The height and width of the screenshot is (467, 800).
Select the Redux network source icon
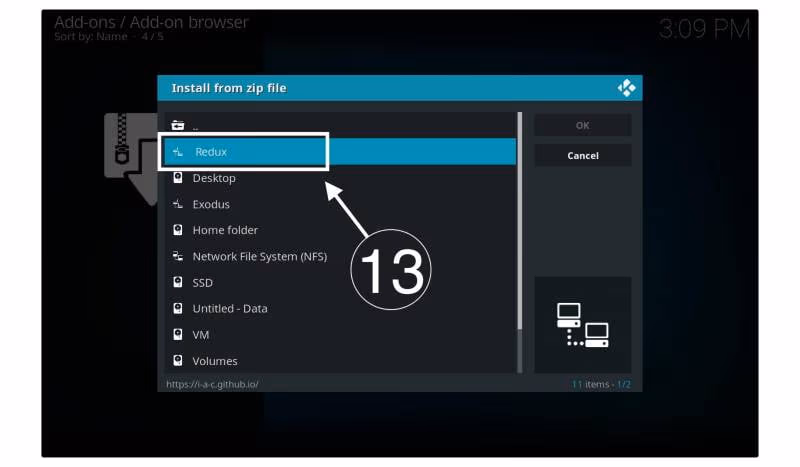[178, 152]
